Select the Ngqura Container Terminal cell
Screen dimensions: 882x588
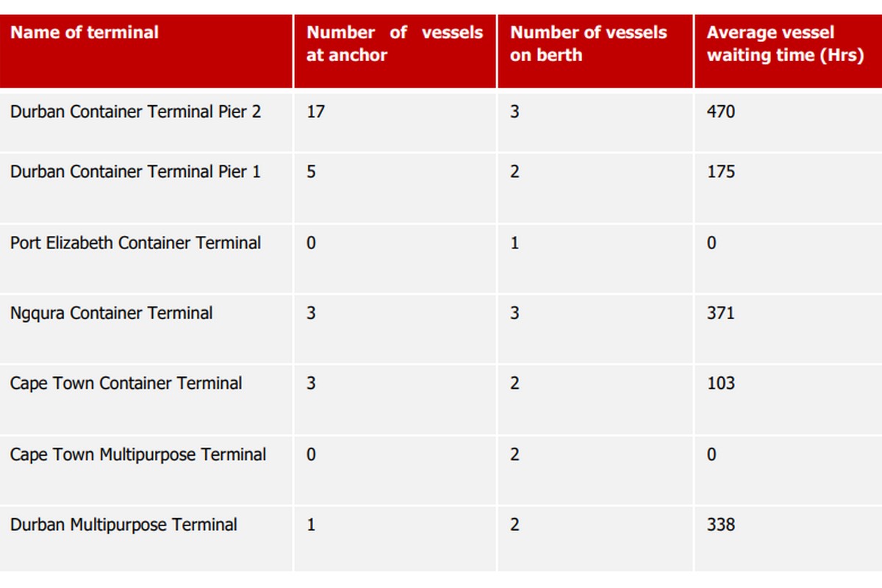click(x=111, y=313)
